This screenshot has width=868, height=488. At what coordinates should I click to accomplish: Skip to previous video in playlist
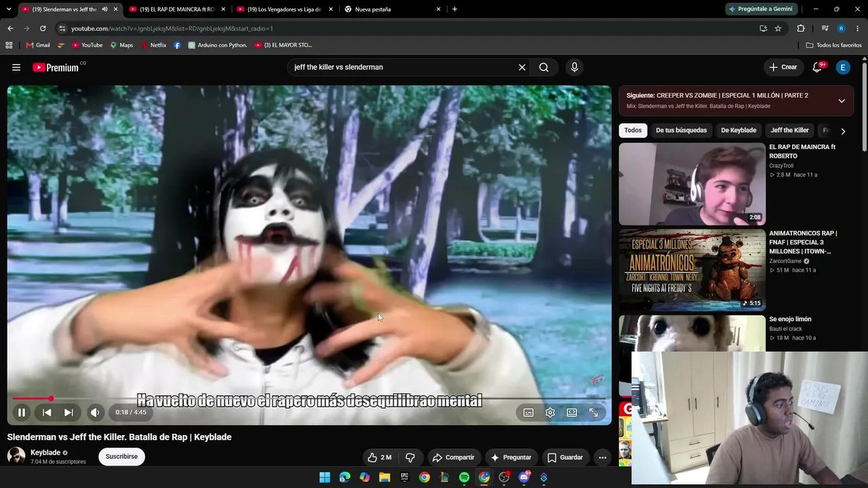pos(47,412)
